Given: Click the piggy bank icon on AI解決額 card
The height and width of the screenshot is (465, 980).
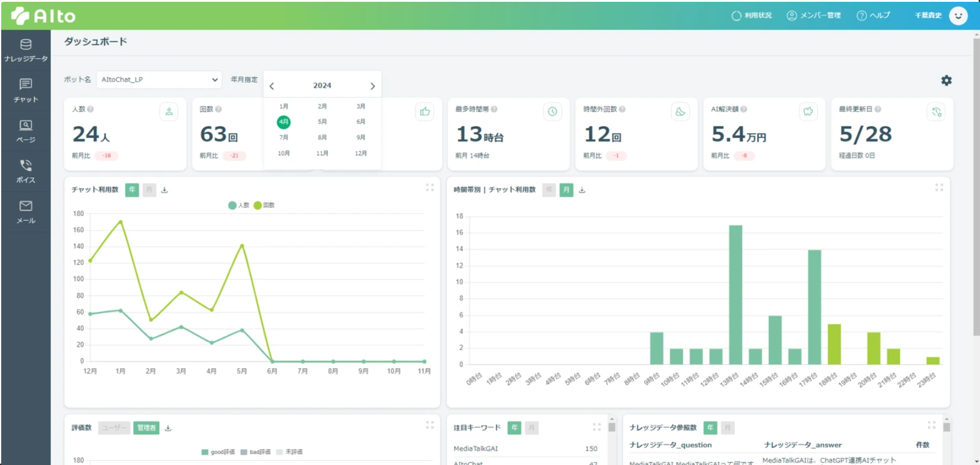Looking at the screenshot, I should 808,112.
